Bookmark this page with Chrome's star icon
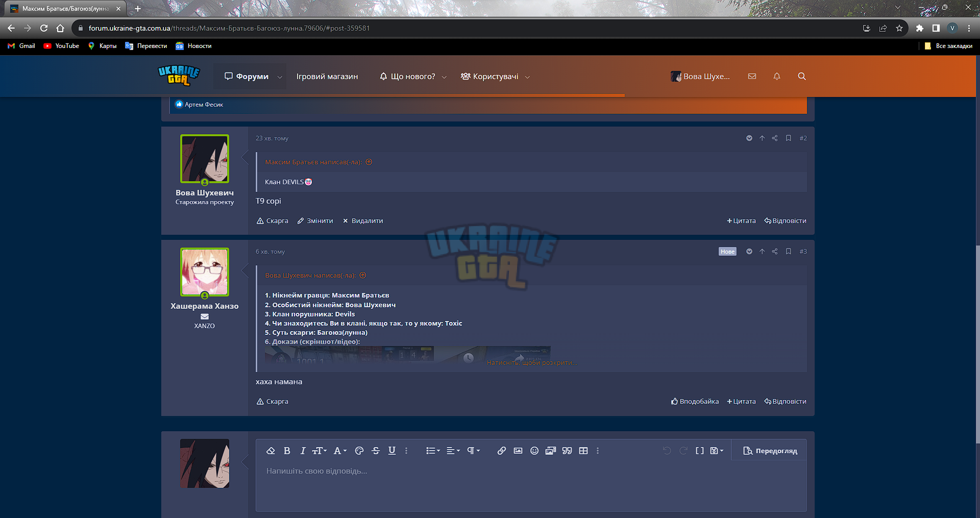Viewport: 980px width, 518px height. pyautogui.click(x=899, y=28)
